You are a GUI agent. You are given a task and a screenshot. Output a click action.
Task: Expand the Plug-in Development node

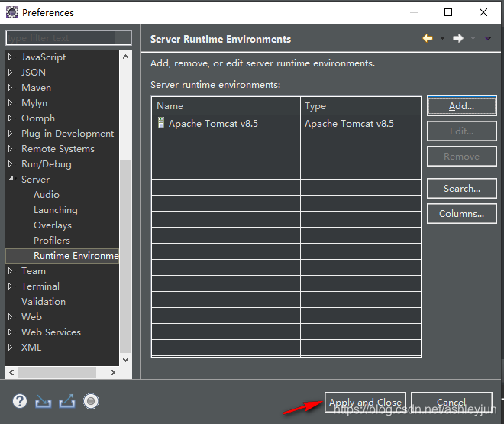tap(10, 133)
